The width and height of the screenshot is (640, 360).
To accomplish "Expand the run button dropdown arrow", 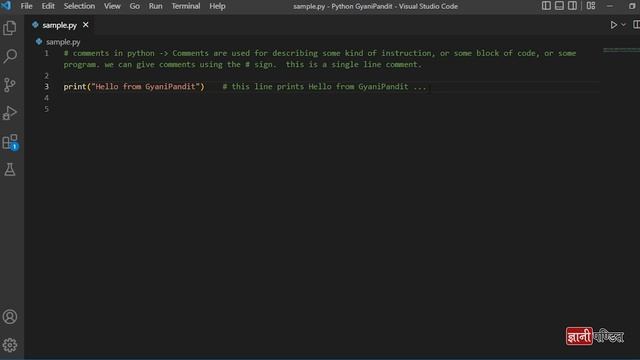I will [623, 25].
